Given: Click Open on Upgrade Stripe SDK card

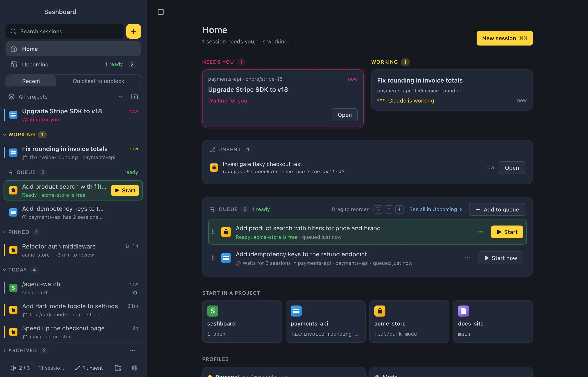Looking at the screenshot, I should 344,115.
